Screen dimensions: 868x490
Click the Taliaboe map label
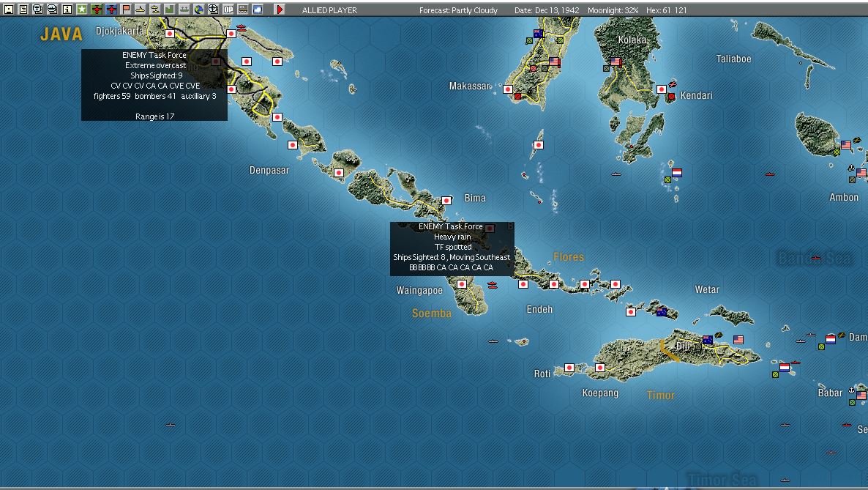click(733, 59)
